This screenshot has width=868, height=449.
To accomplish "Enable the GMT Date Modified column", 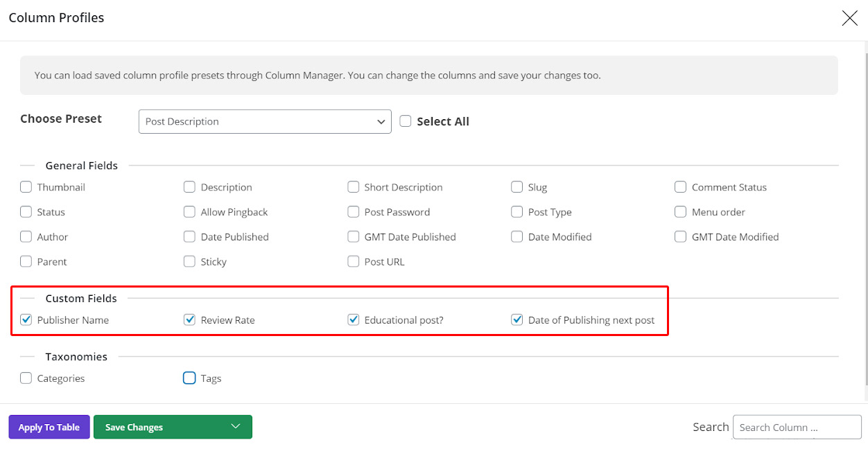I will pyautogui.click(x=680, y=236).
